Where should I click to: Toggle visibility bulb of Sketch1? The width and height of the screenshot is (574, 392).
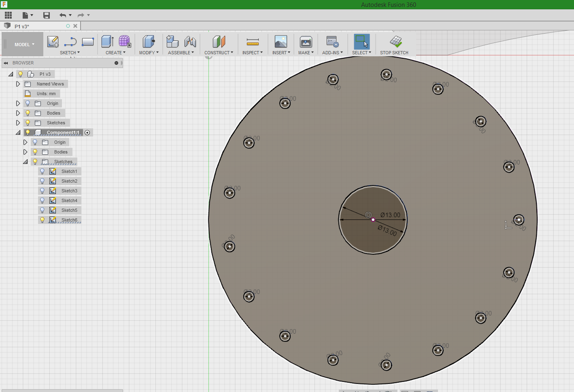(x=43, y=171)
